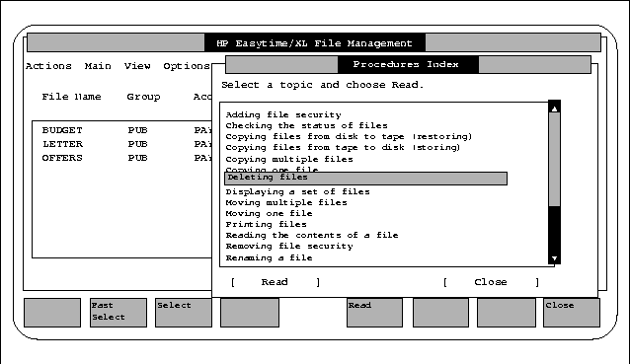The width and height of the screenshot is (630, 364).
Task: Select topic Renaming a file
Action: click(269, 257)
